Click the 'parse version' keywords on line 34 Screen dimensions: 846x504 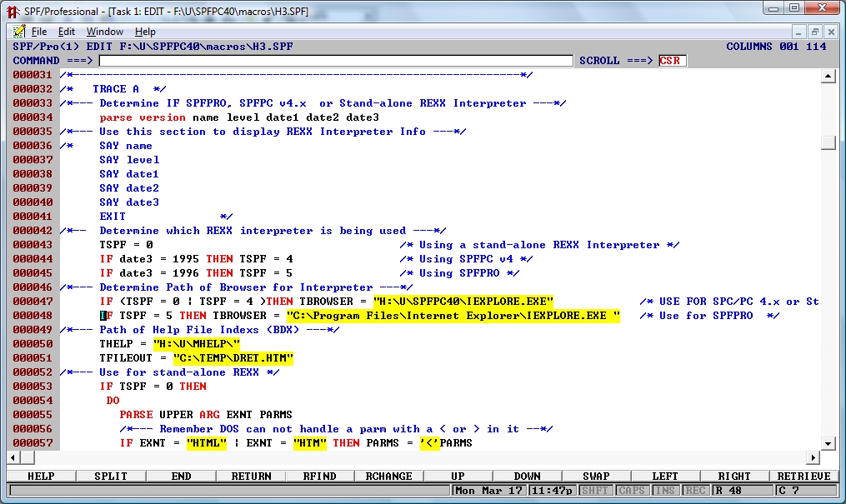[143, 117]
